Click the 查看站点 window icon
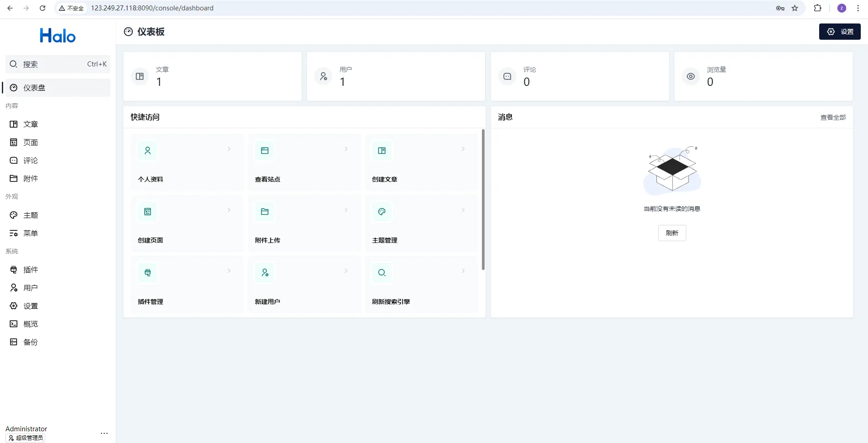The height and width of the screenshot is (443, 868). 264,150
